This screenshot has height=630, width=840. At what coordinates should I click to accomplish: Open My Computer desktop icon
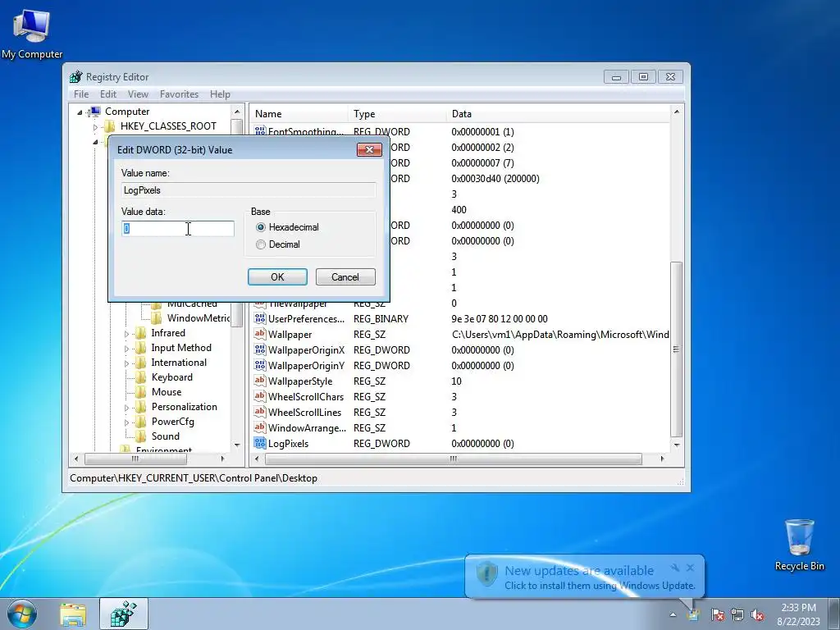pos(32,34)
